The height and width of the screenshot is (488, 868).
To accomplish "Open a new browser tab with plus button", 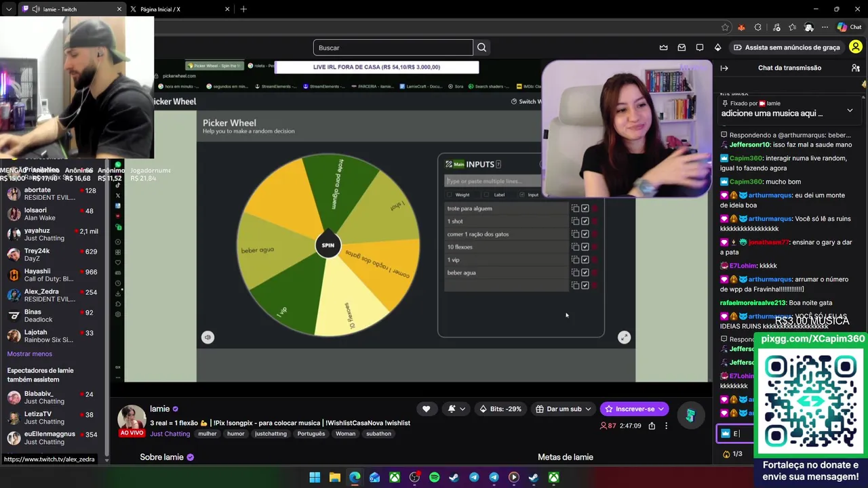I will point(243,9).
